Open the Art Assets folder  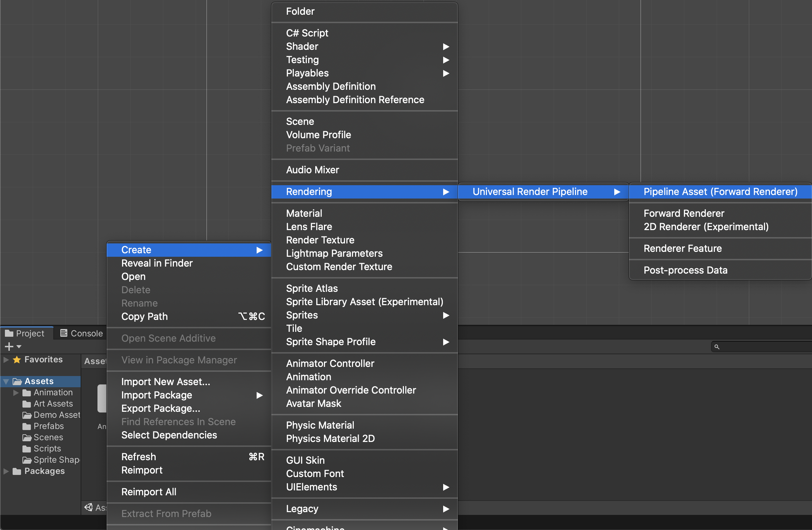[53, 404]
